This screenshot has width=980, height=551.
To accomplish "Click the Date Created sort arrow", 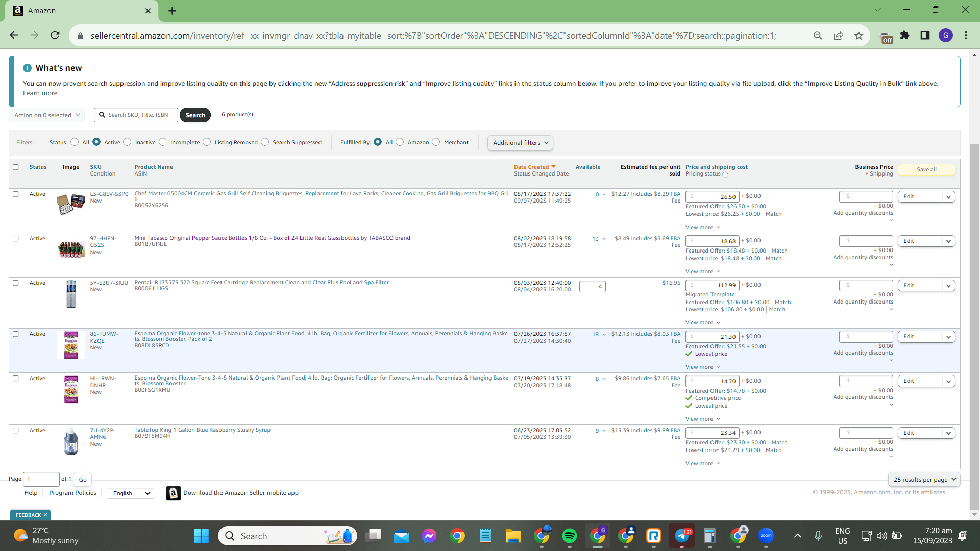I will click(x=553, y=167).
